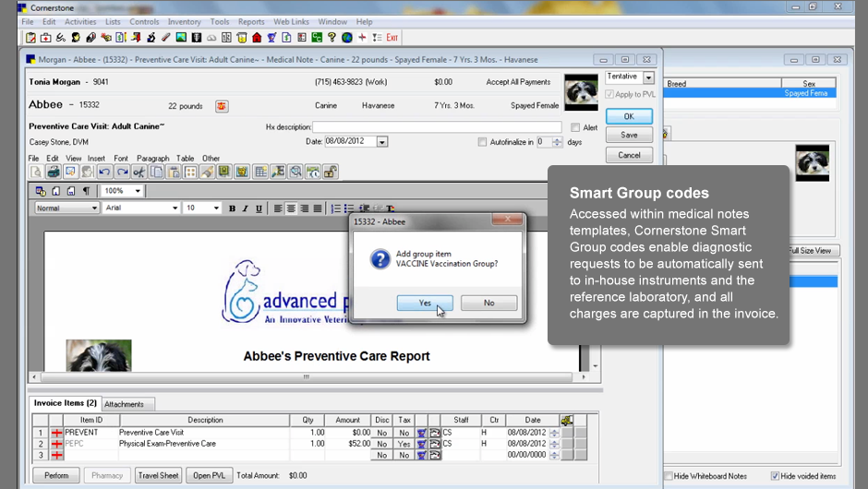868x489 pixels.
Task: Open the Normal style dropdown
Action: coord(94,208)
